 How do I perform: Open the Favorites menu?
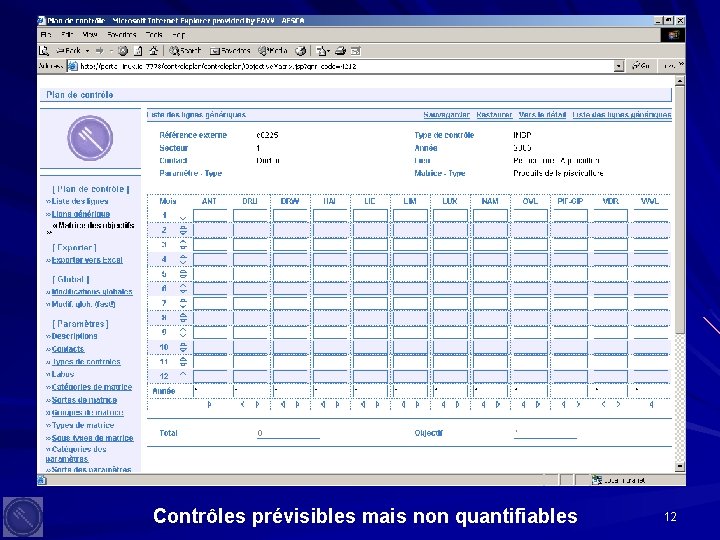pos(122,34)
